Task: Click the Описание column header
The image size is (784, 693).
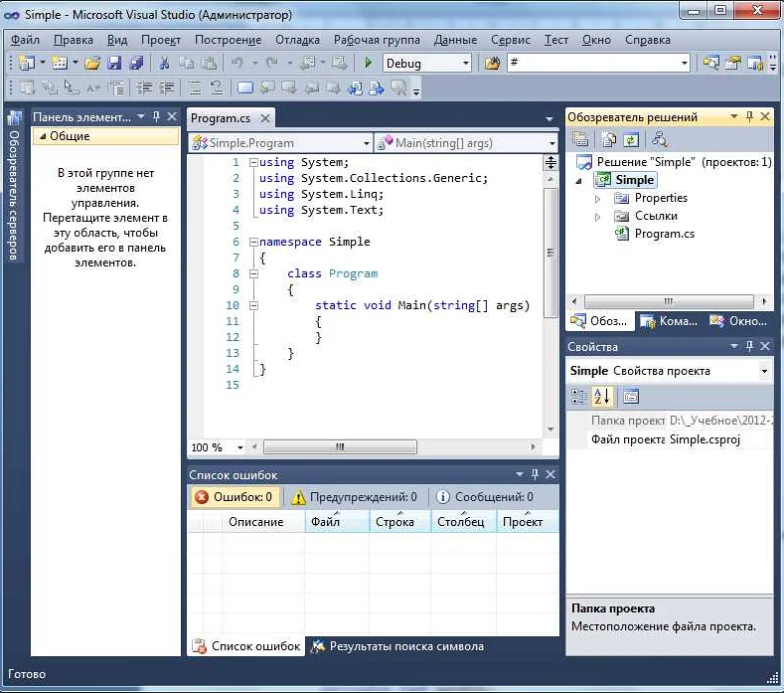Action: pyautogui.click(x=255, y=522)
